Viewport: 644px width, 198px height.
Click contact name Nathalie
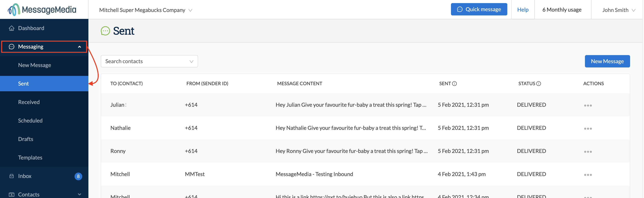point(120,128)
